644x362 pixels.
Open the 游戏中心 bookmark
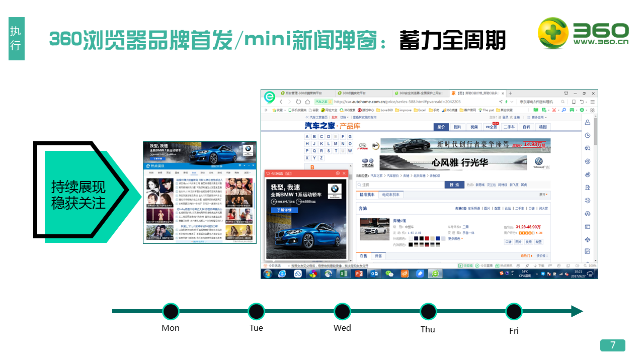pos(366,110)
